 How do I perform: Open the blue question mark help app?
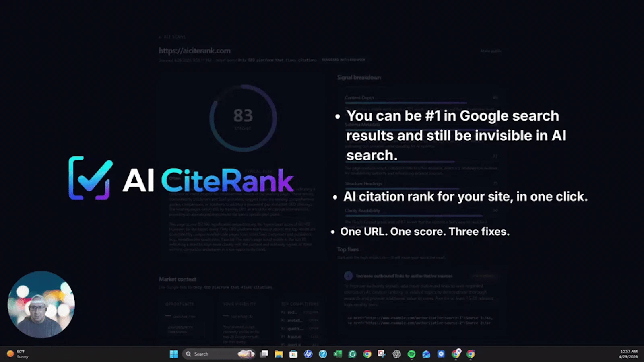(x=323, y=354)
